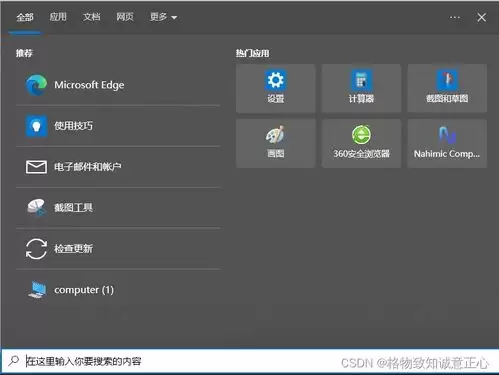
Task: Expand the 更多 dropdown
Action: [x=163, y=17]
